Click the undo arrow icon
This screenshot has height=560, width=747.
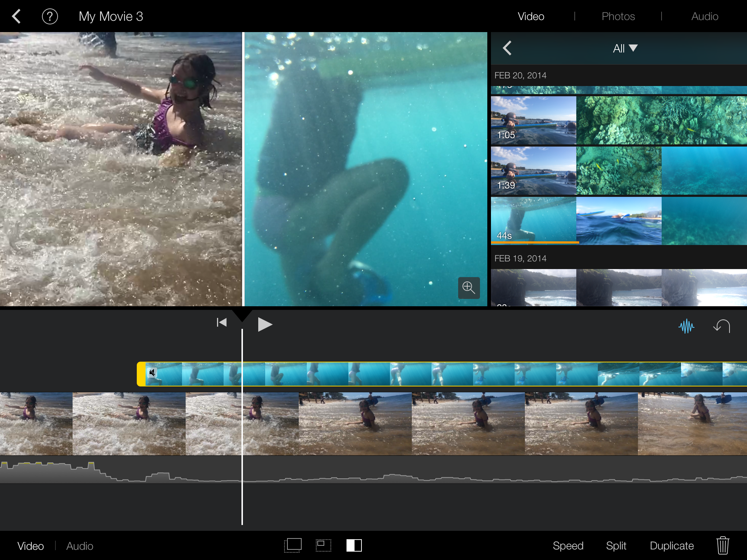click(x=721, y=326)
